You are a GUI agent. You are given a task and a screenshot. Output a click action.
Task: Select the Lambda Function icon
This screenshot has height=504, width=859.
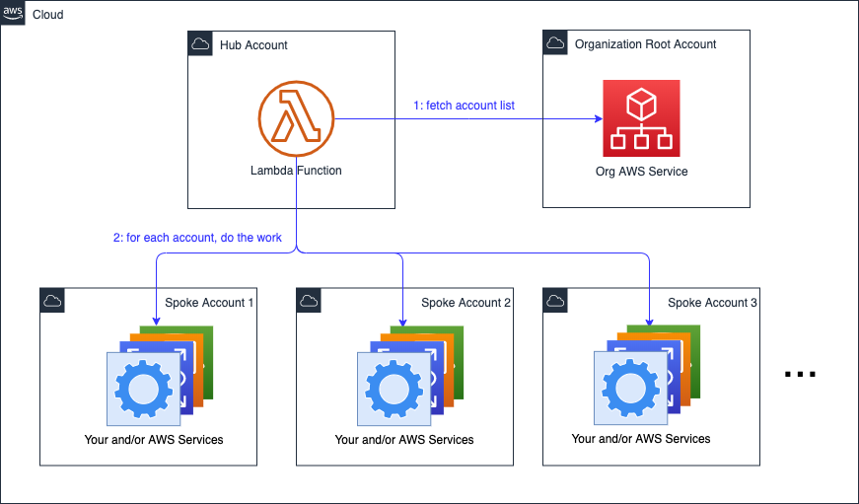297,119
